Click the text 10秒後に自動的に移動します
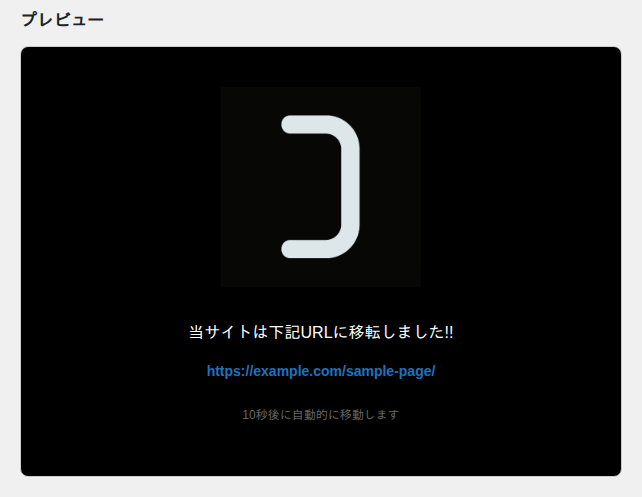This screenshot has width=642, height=497. pyautogui.click(x=321, y=415)
